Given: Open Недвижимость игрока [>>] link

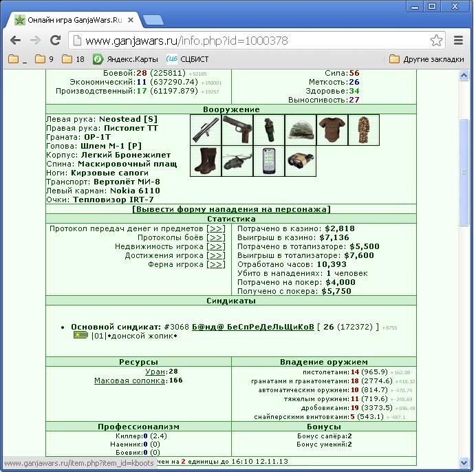Looking at the screenshot, I should coord(216,246).
